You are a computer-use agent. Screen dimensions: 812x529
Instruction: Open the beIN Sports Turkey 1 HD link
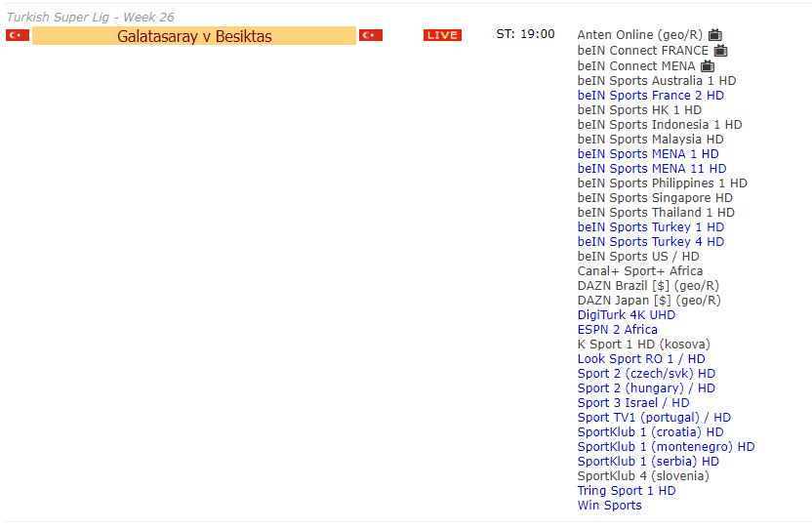650,227
